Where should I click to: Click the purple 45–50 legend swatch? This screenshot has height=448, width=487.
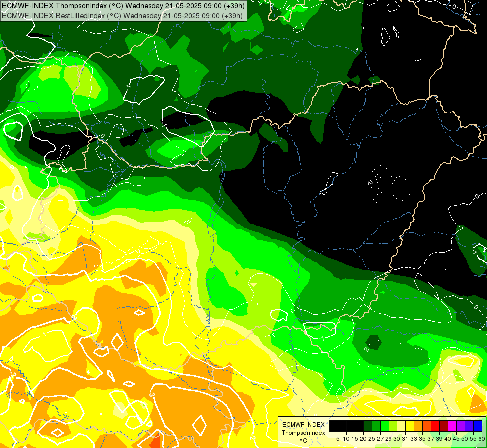click(x=461, y=426)
